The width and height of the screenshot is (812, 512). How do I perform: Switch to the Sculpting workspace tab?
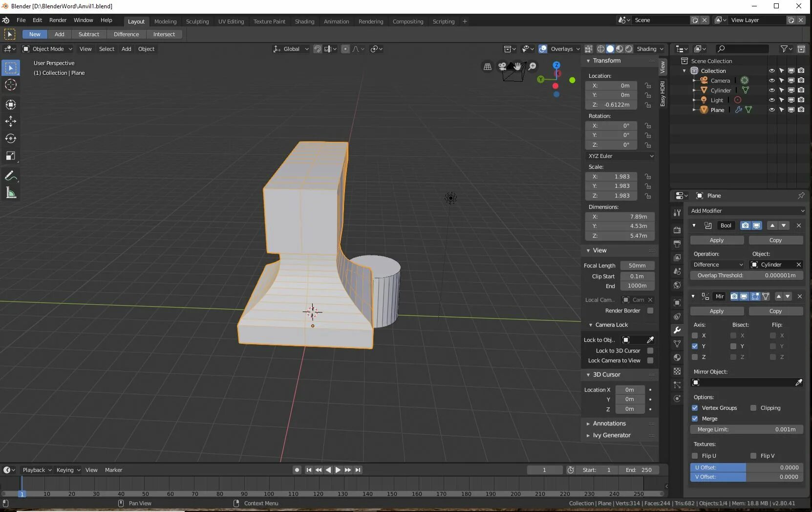coord(197,22)
